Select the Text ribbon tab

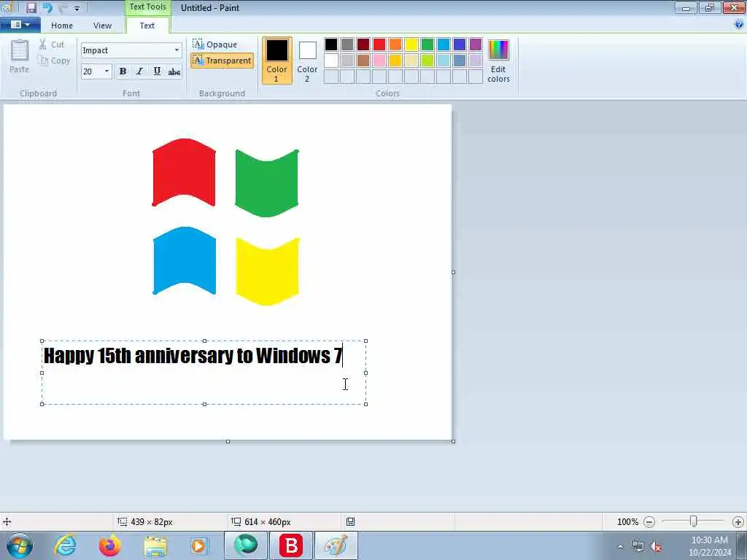[x=147, y=26]
